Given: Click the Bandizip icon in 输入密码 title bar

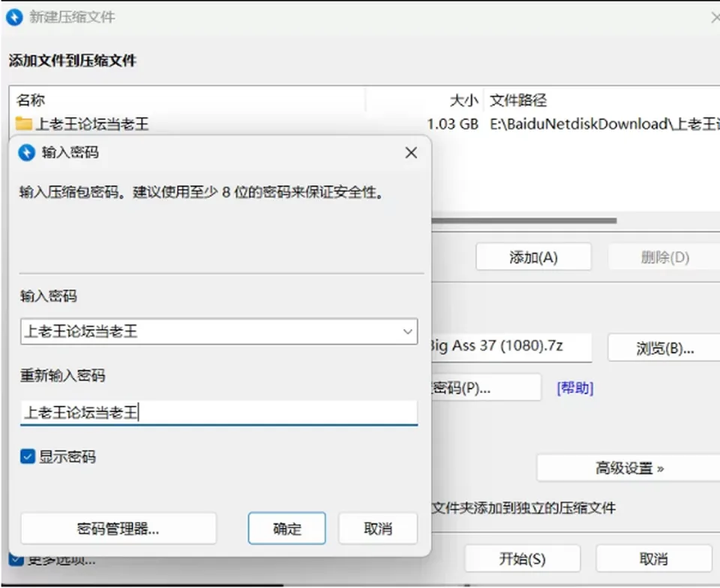Looking at the screenshot, I should pos(27,152).
